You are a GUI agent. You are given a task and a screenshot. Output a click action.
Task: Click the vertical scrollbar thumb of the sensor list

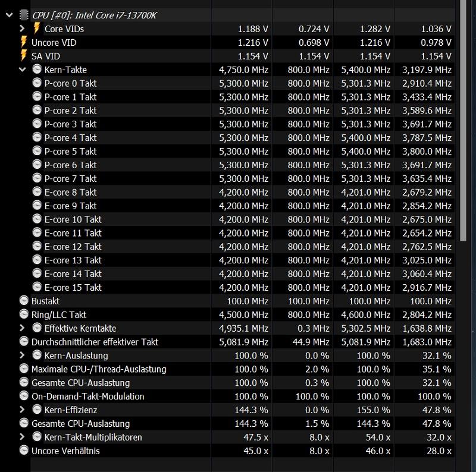click(x=463, y=121)
